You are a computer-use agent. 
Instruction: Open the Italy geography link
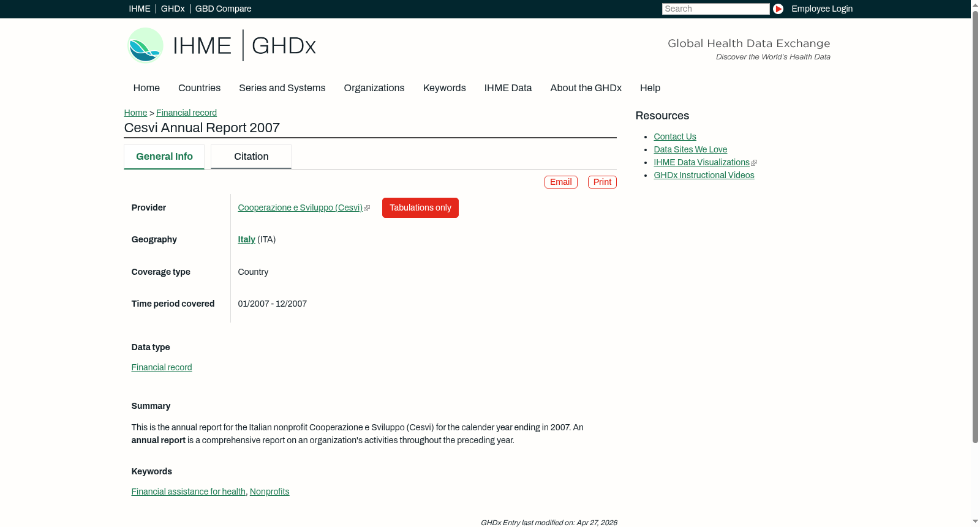point(246,239)
